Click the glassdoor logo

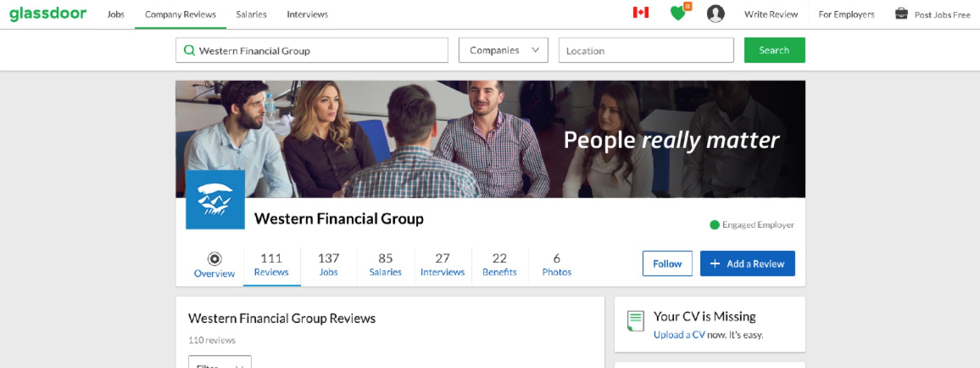click(48, 14)
